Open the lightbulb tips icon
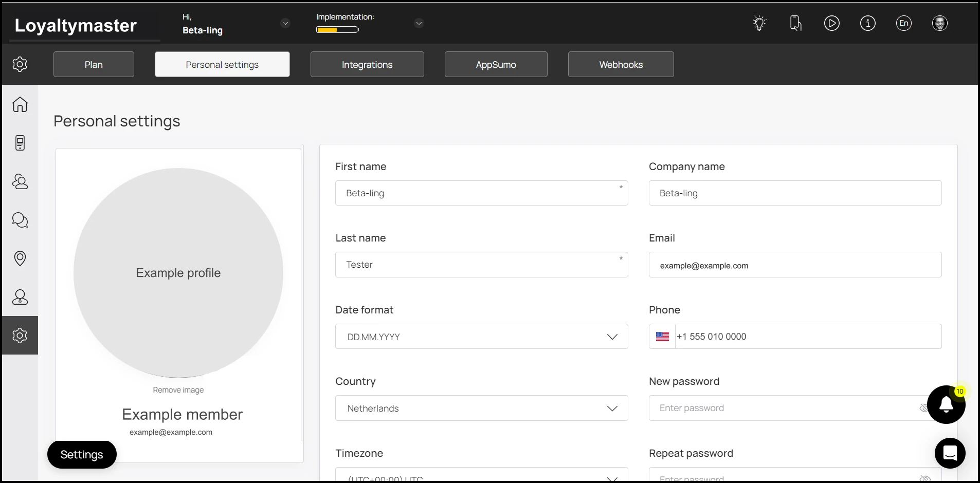Screen dimensions: 980x483 coord(759,23)
